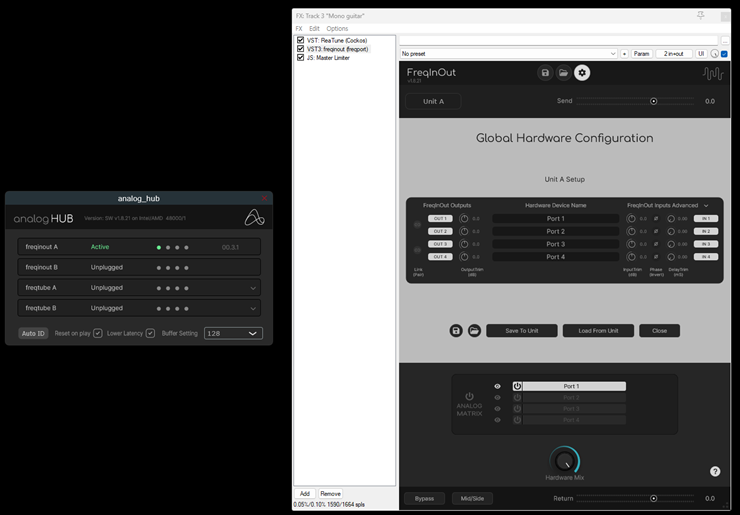
Task: Toggle visibility eye for Port 1
Action: [497, 386]
